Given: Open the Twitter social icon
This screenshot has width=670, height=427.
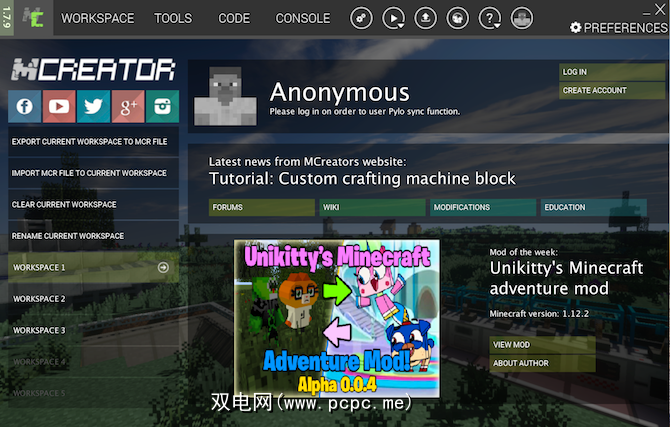Looking at the screenshot, I should [94, 106].
